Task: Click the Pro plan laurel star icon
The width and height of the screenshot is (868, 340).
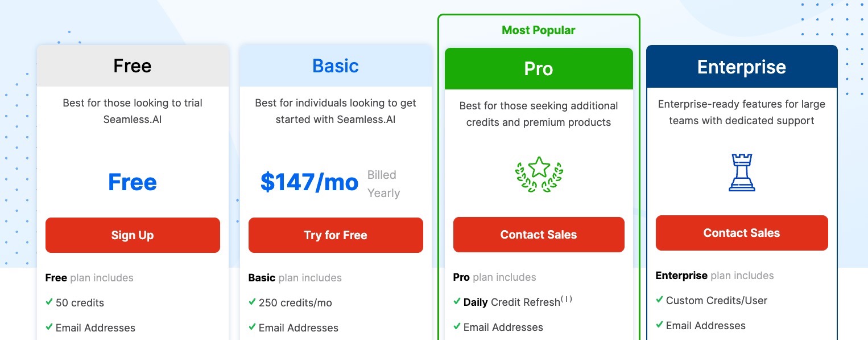Action: 539,174
